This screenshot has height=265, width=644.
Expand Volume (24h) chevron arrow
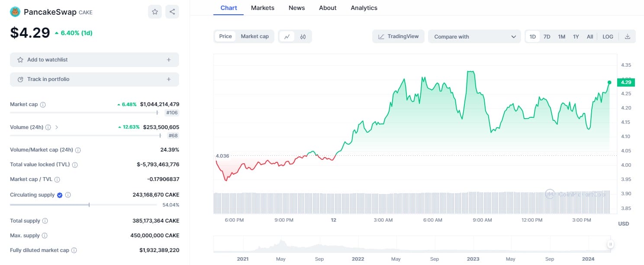coord(57,127)
